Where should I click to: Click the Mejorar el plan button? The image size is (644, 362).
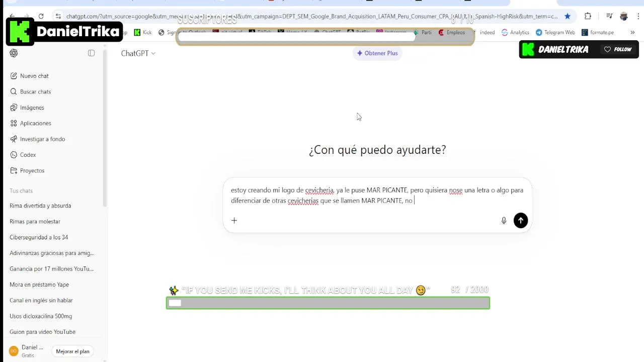[x=72, y=351]
